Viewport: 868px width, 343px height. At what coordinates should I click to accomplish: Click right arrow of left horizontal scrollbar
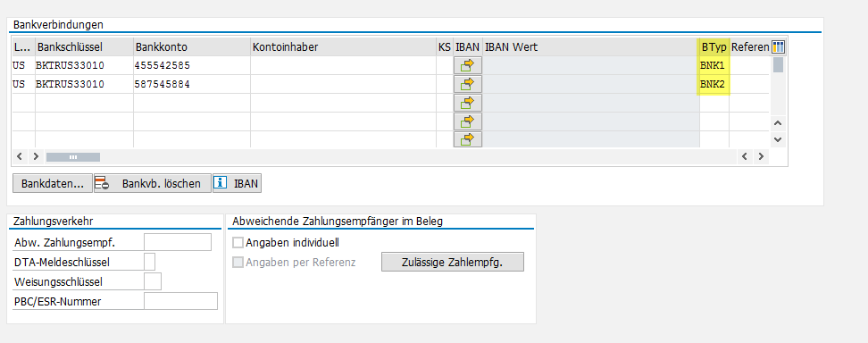click(x=36, y=157)
